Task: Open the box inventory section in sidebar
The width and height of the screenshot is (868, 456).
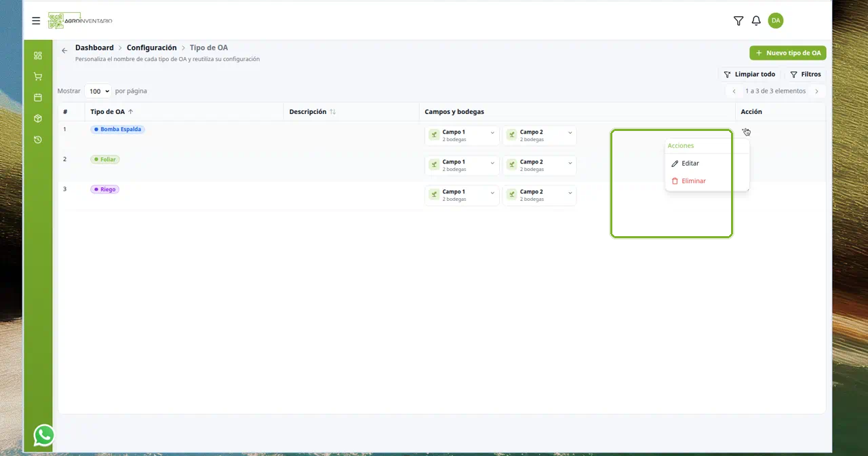Action: coord(38,119)
